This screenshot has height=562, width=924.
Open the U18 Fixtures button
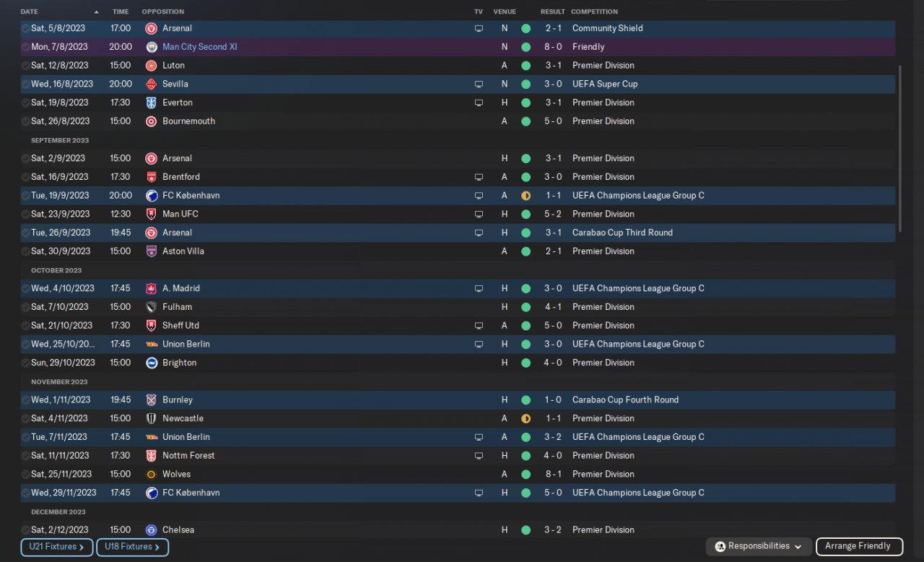point(132,548)
